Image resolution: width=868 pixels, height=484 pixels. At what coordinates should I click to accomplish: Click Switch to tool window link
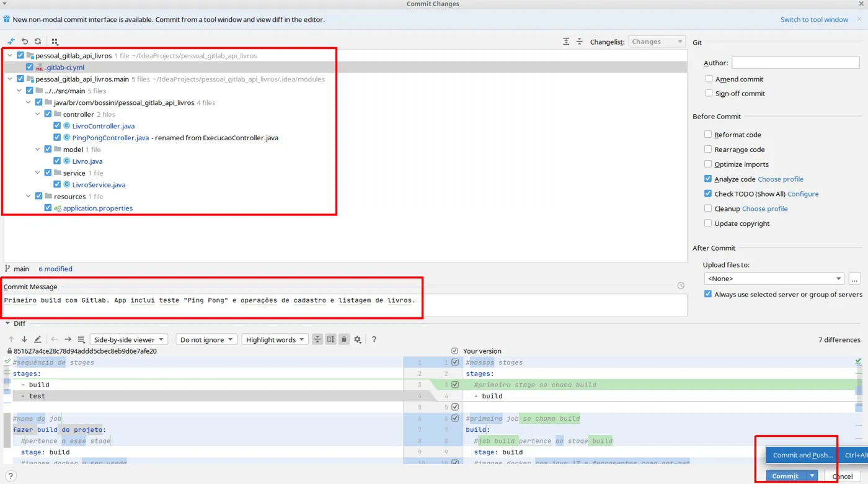pos(814,19)
